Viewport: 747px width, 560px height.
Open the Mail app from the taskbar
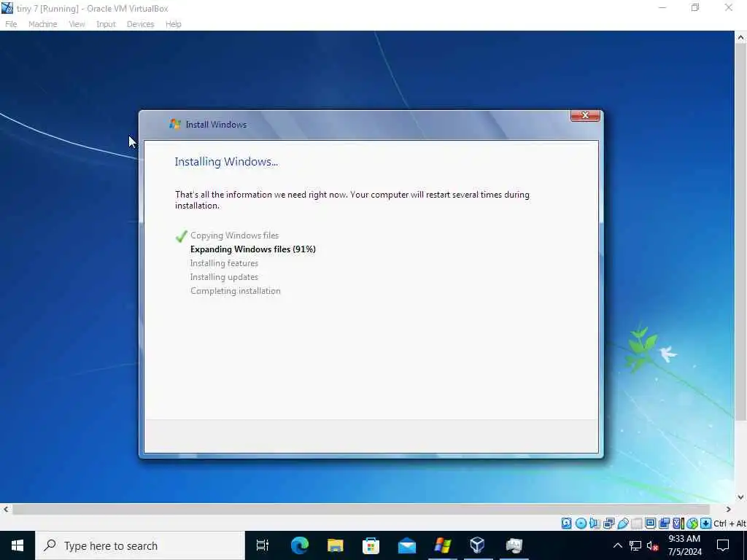[x=407, y=546]
